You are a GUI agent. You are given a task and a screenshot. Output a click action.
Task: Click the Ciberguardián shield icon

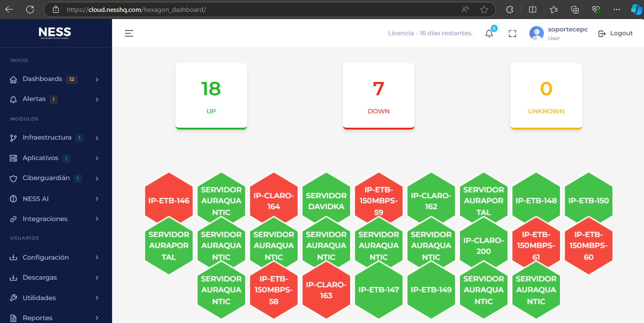[x=13, y=178]
